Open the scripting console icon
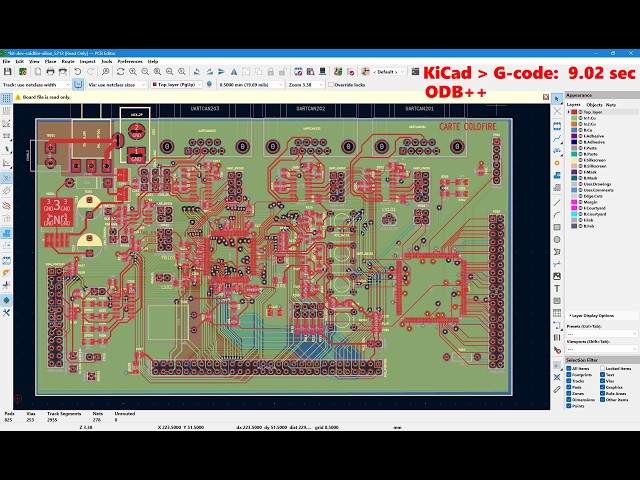This screenshot has width=640, height=480. 415,72
